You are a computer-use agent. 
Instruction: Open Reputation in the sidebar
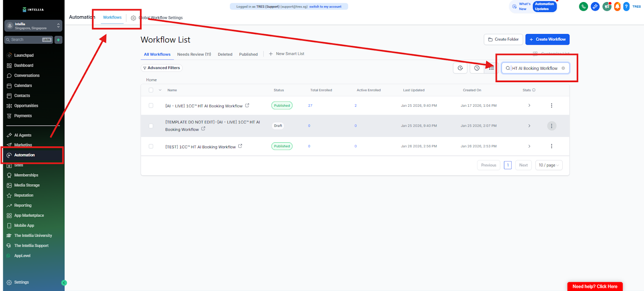[x=24, y=195]
